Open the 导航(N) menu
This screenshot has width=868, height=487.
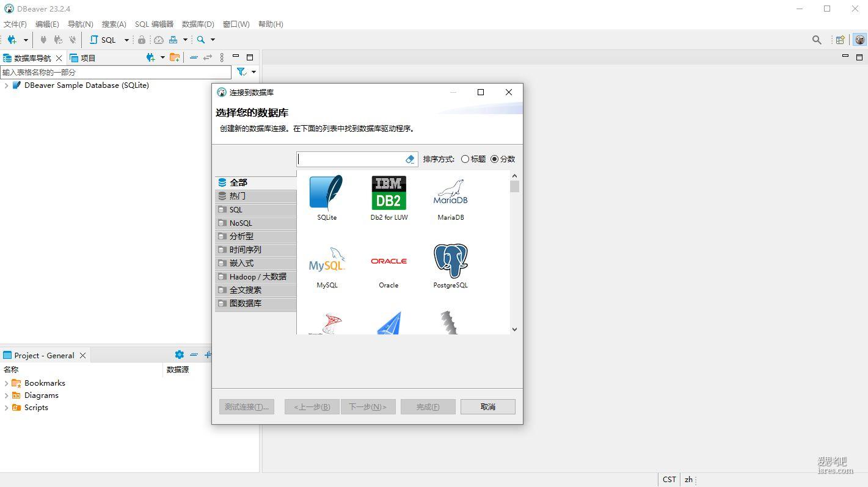[80, 24]
